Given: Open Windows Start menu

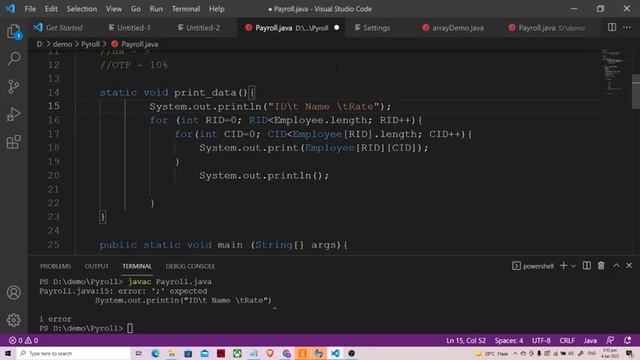Looking at the screenshot, I should pos(8,353).
